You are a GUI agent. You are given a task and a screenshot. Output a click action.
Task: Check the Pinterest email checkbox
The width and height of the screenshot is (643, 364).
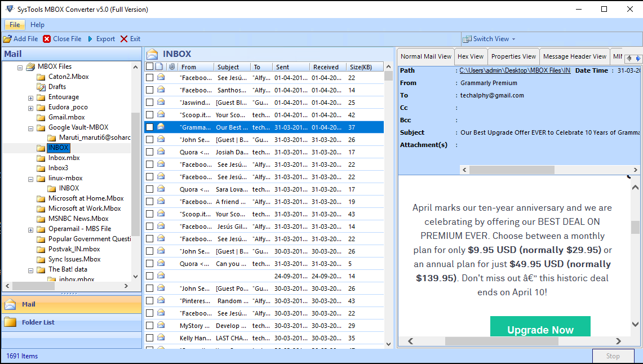(150, 300)
